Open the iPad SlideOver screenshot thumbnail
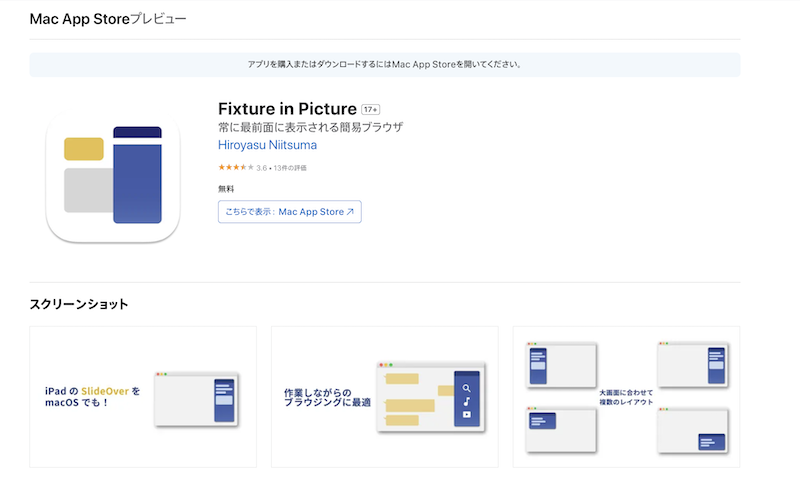The width and height of the screenshot is (800, 488). coord(143,397)
